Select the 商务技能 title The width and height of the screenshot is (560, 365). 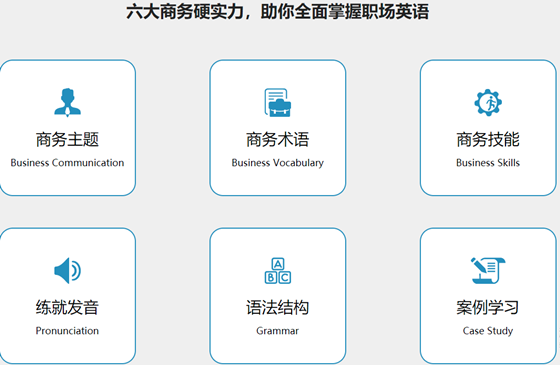[488, 139]
